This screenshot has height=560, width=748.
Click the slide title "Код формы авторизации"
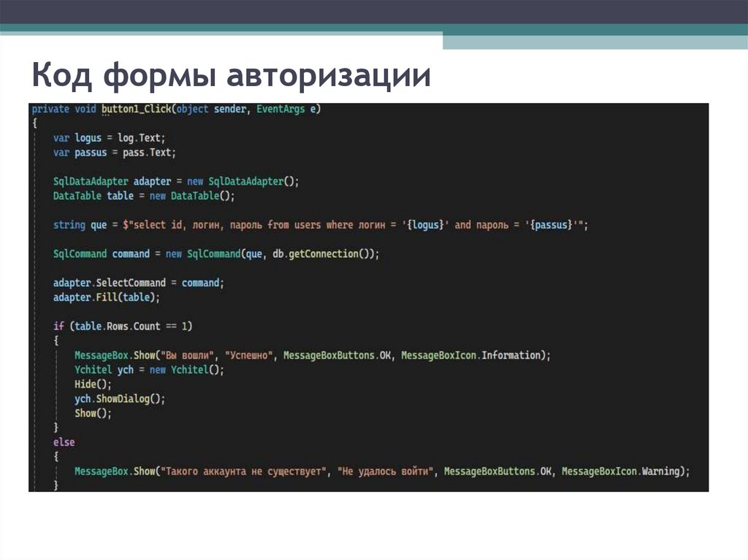[231, 76]
